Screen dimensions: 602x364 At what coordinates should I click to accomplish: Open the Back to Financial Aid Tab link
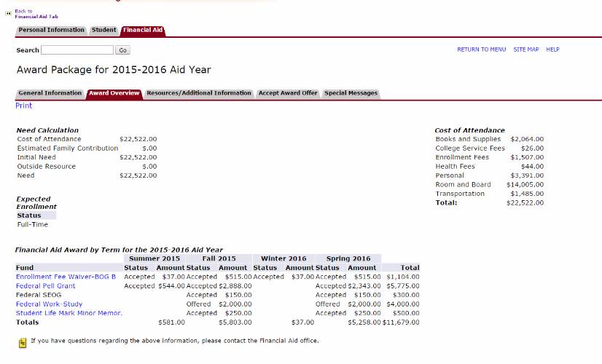point(36,14)
